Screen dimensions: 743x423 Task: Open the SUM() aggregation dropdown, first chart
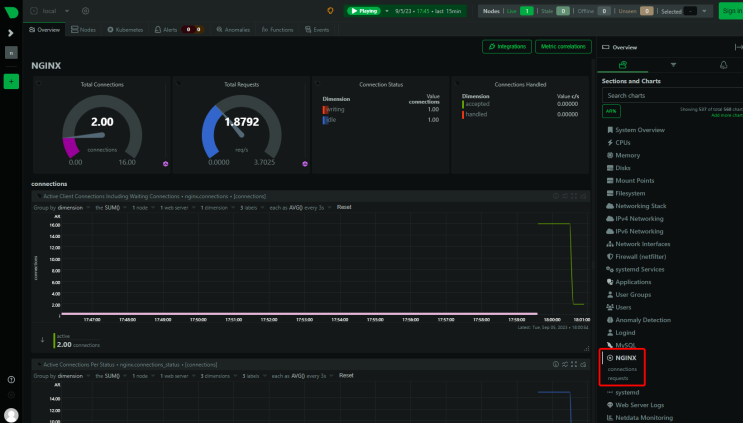111,207
